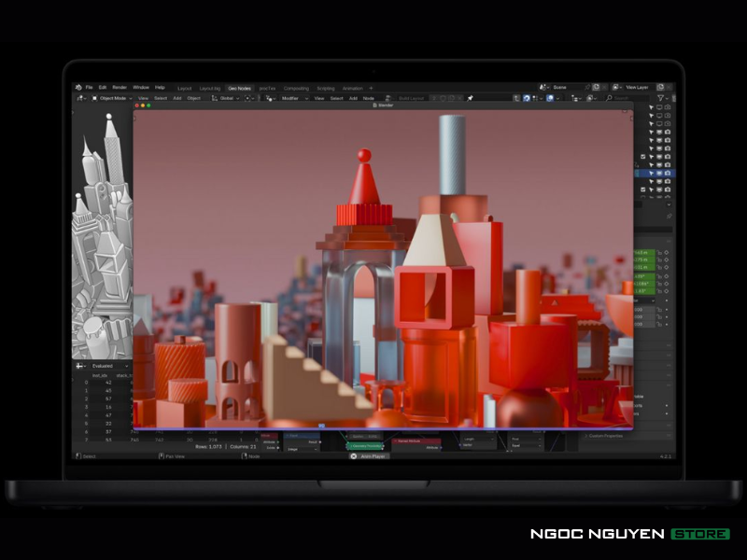This screenshot has width=747, height=560.
Task: Click the Anim Player button in status bar
Action: 371,456
